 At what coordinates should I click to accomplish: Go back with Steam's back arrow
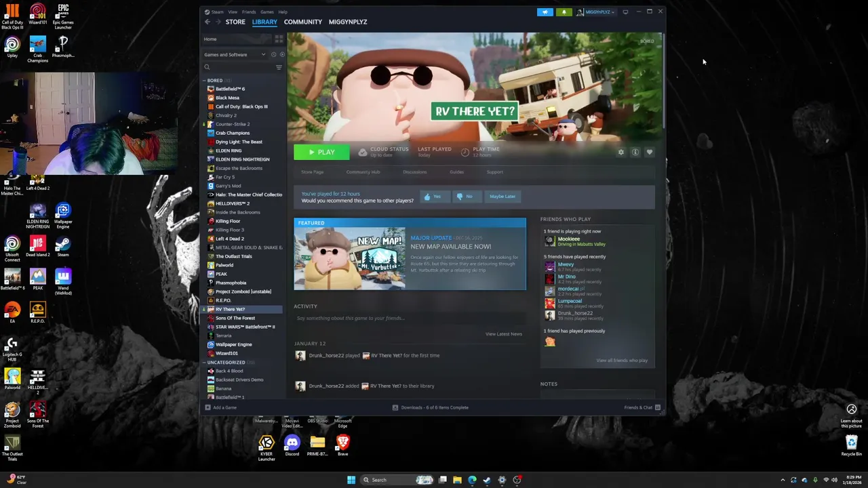(x=208, y=22)
